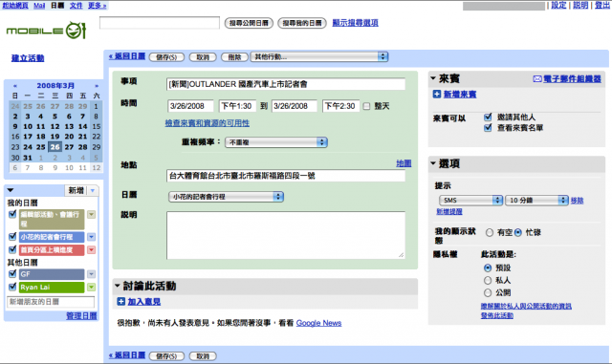The width and height of the screenshot is (612, 364).
Task: Click the bottom 返回日曆 link
Action: (127, 355)
